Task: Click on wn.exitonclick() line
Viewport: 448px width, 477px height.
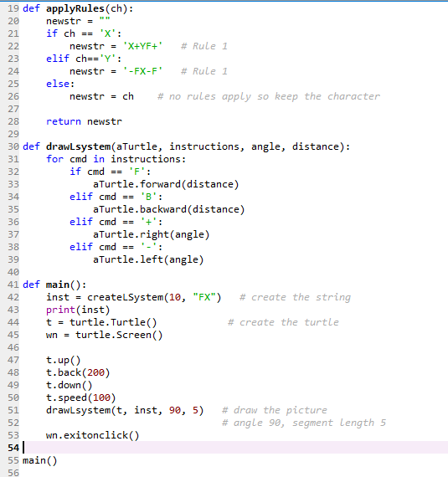Action: pyautogui.click(x=92, y=435)
